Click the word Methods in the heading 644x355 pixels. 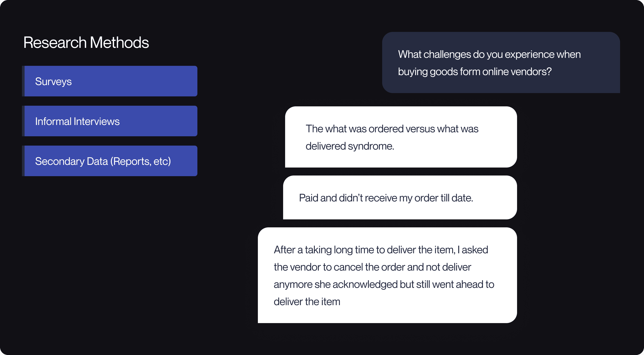(119, 42)
